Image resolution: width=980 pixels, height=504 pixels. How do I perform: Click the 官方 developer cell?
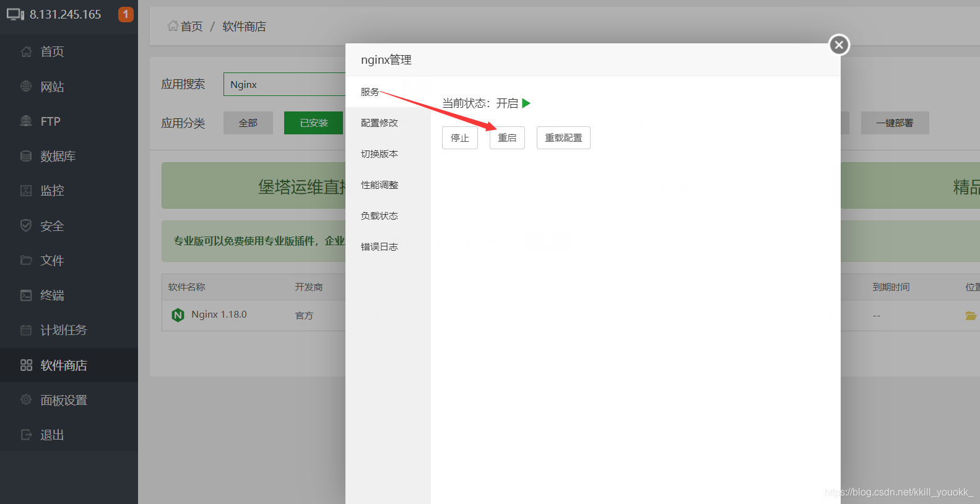pyautogui.click(x=304, y=316)
